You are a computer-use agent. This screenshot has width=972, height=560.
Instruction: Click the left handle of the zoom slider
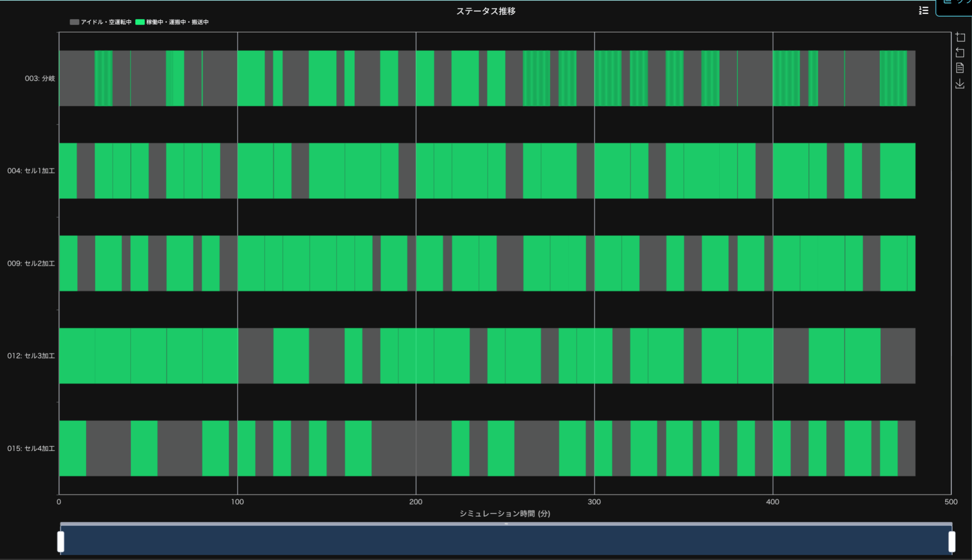click(61, 541)
